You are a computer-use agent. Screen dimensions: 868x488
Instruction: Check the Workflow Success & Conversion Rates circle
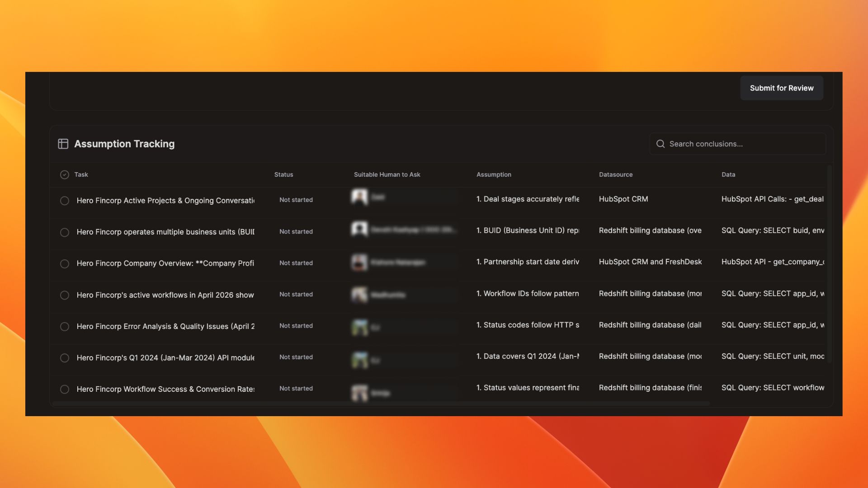65,389
